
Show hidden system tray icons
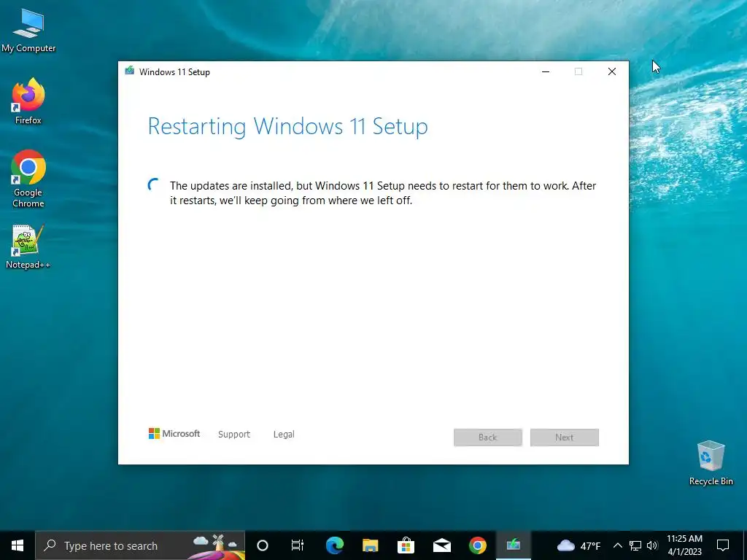pos(617,545)
